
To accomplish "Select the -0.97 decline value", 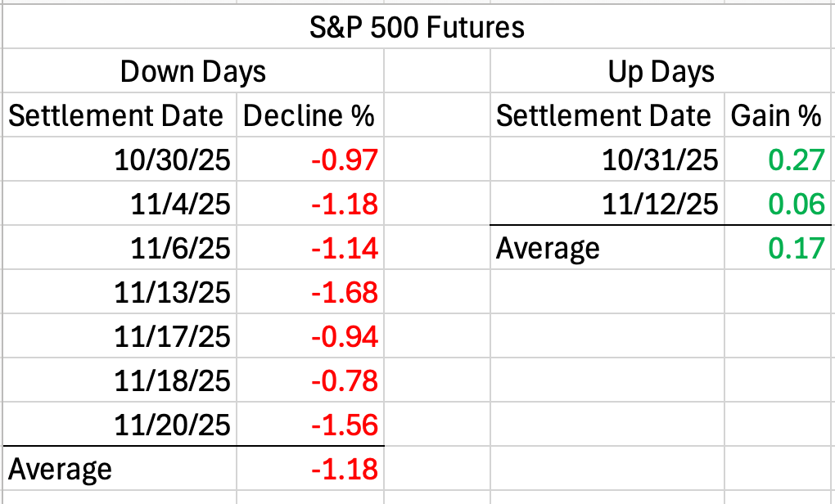I will [345, 160].
